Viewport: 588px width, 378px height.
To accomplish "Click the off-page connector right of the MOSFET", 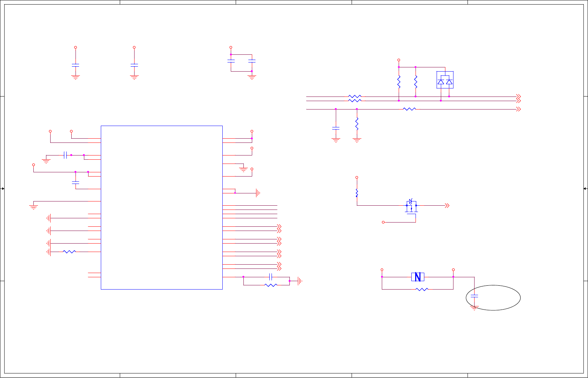I will coord(447,206).
